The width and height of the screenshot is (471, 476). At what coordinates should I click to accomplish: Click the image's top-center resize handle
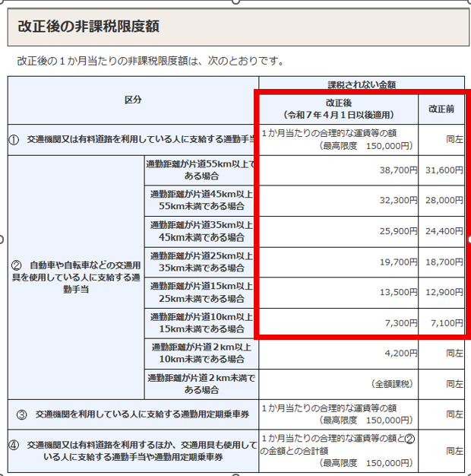[235, 2]
